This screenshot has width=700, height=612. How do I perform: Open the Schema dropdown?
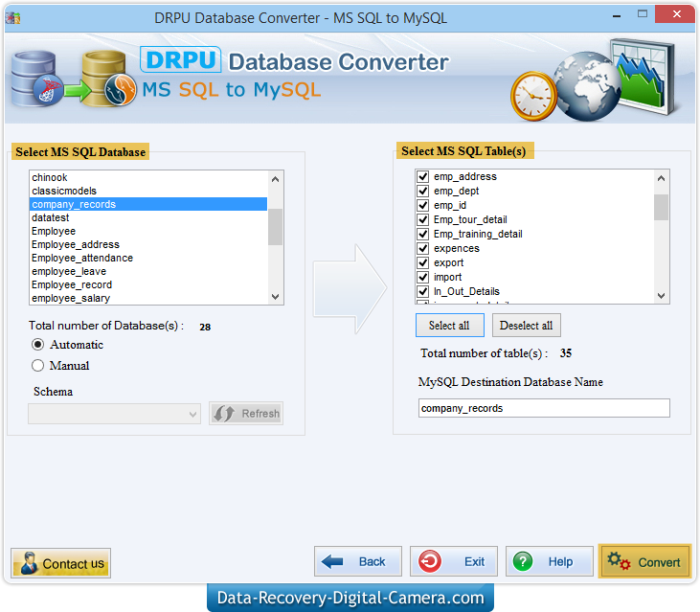pyautogui.click(x=114, y=414)
